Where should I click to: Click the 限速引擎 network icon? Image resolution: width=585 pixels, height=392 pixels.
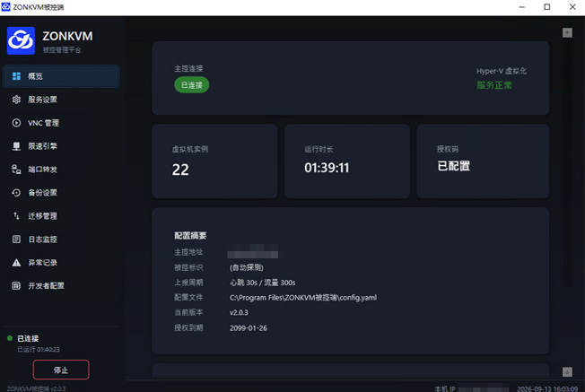(x=16, y=146)
